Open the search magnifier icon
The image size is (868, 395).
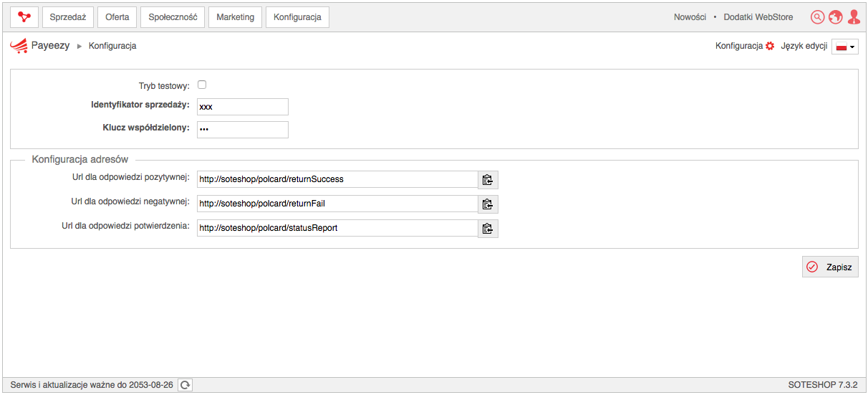coord(817,17)
